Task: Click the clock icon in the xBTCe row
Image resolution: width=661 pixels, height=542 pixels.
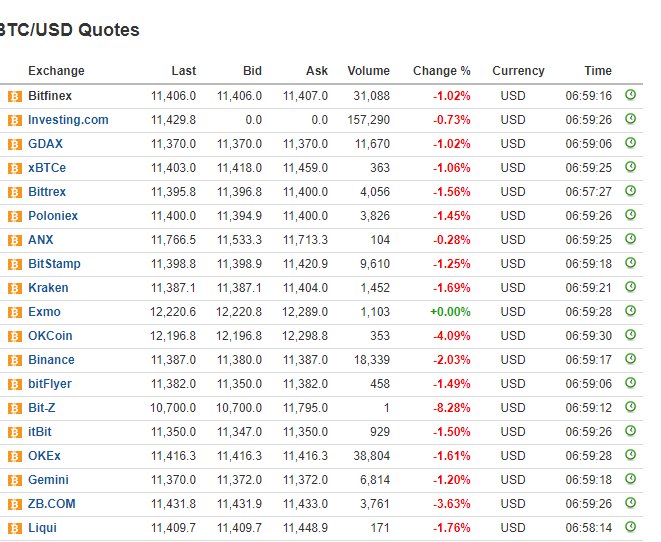Action: [x=630, y=167]
